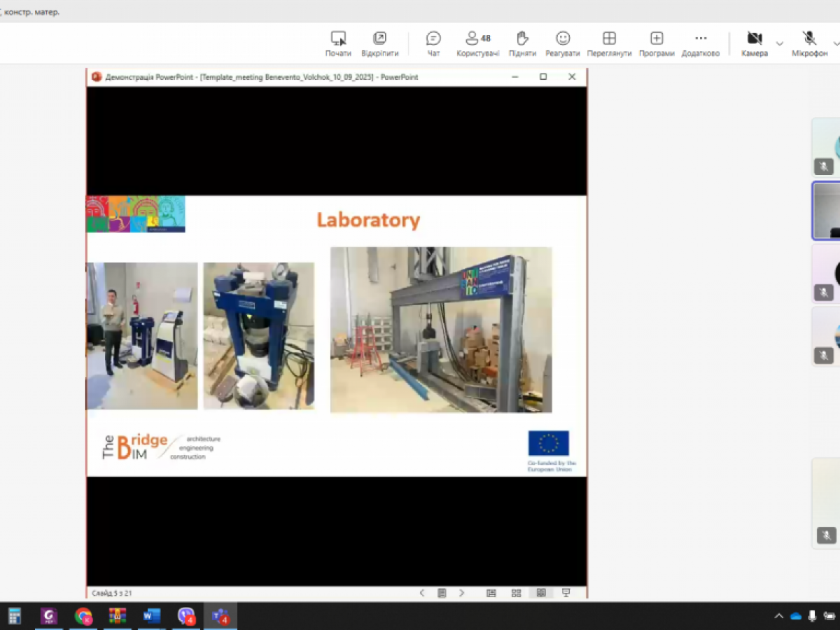
Task: Open Word from the taskbar
Action: click(151, 616)
